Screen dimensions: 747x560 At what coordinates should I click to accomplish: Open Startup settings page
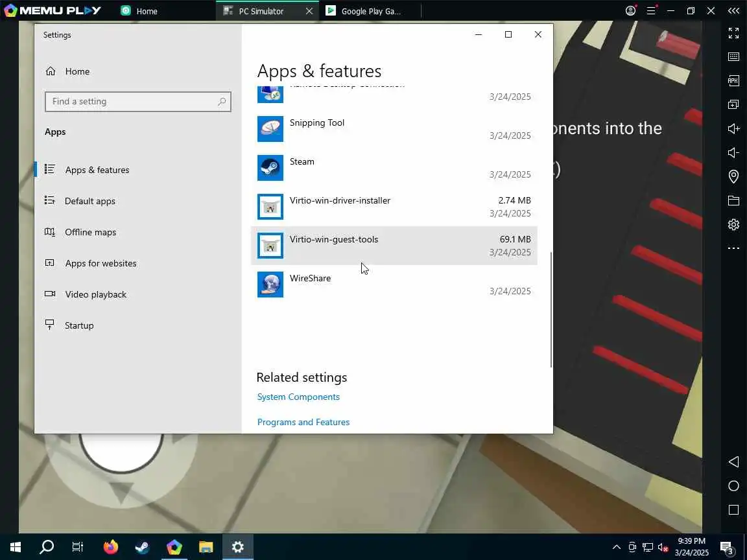(x=79, y=326)
